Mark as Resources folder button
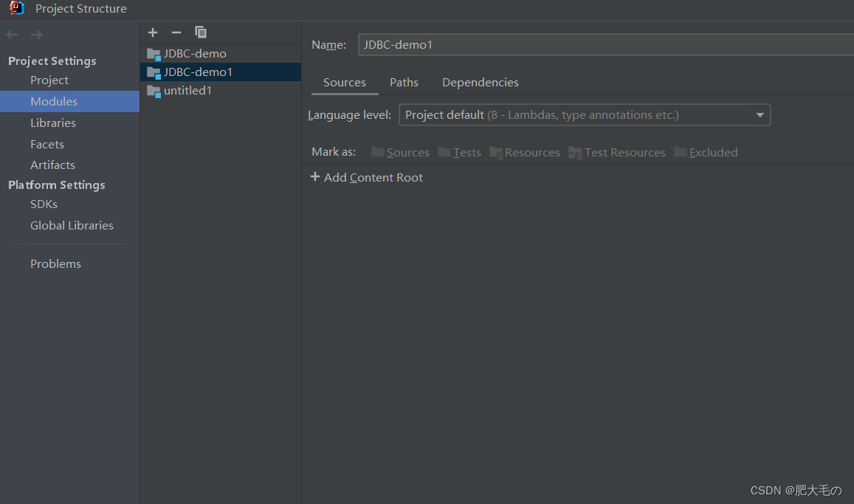Screen dimensions: 854x504 pos(525,153)
